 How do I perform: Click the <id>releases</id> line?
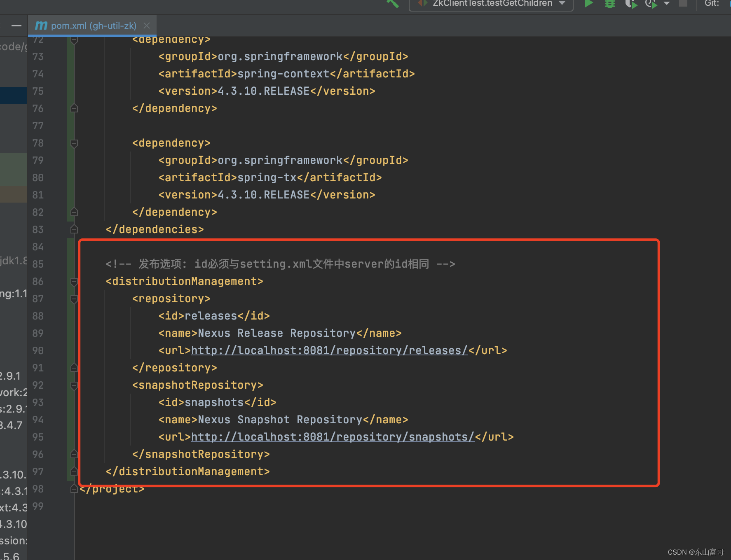(x=214, y=316)
